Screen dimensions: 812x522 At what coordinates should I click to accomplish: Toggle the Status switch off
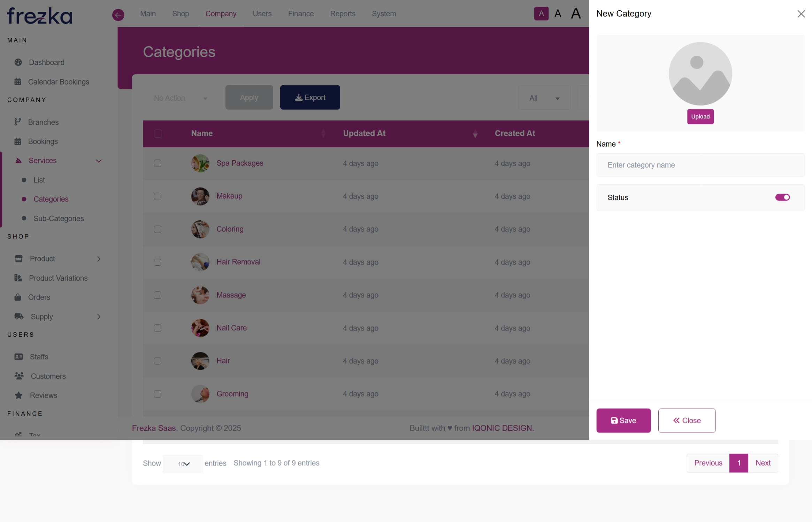tap(782, 197)
